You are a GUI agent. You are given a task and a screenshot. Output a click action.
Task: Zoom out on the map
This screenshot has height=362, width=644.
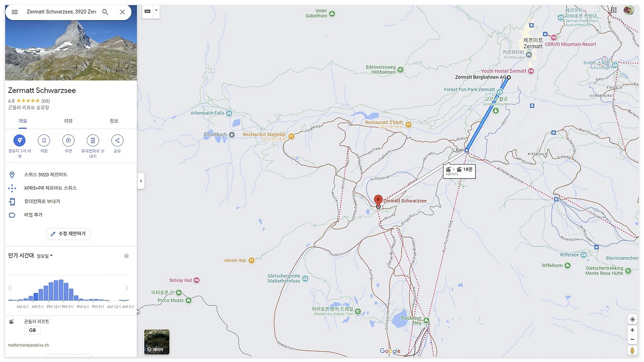pos(632,339)
